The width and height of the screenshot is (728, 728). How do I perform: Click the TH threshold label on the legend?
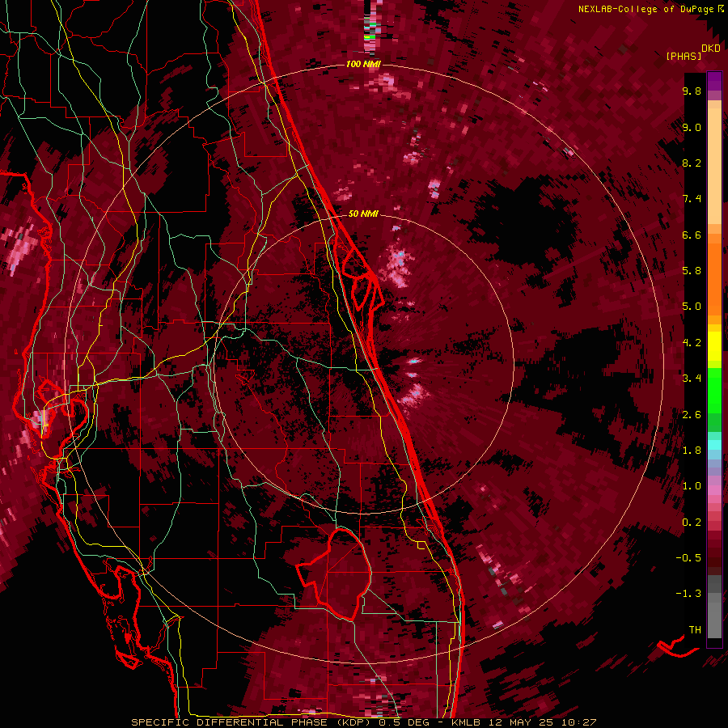coord(695,630)
